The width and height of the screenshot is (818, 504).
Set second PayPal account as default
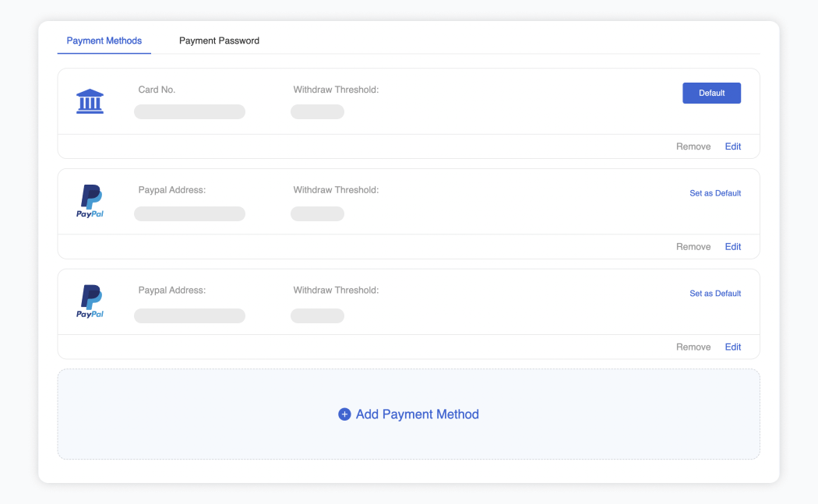click(x=715, y=294)
